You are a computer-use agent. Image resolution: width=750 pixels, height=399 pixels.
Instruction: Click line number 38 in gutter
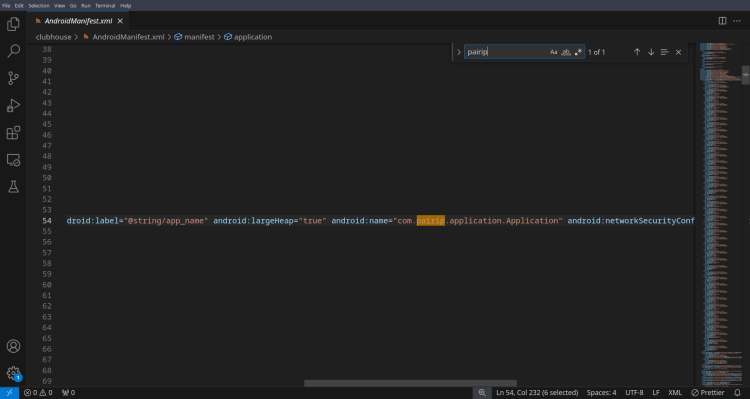(x=46, y=49)
